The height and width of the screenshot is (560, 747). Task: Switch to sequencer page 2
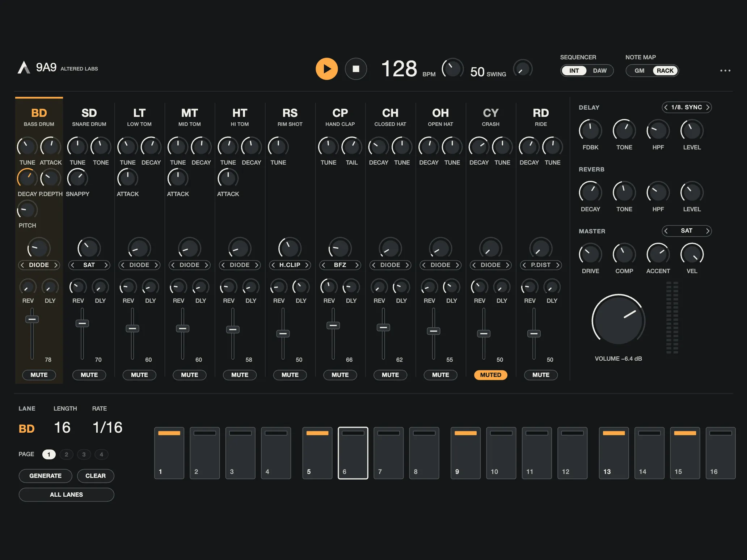click(66, 454)
